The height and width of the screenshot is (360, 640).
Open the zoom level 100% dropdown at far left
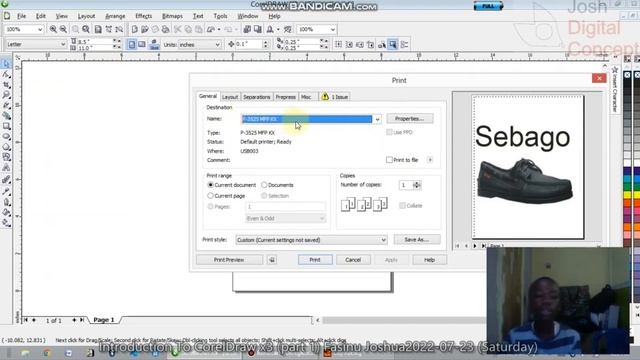pyautogui.click(x=40, y=29)
